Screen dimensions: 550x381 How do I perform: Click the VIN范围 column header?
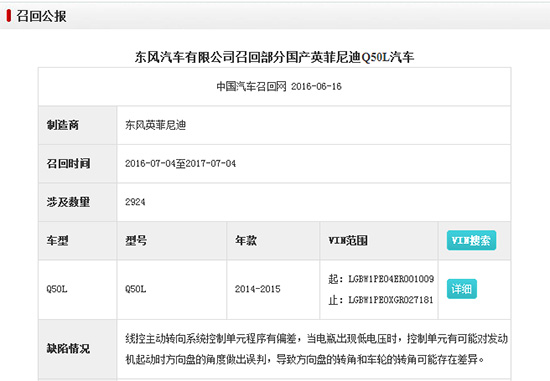[348, 241]
